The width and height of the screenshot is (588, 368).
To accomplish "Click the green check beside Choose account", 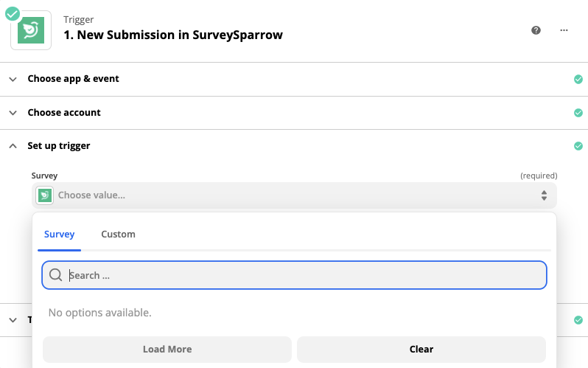I will pos(578,113).
